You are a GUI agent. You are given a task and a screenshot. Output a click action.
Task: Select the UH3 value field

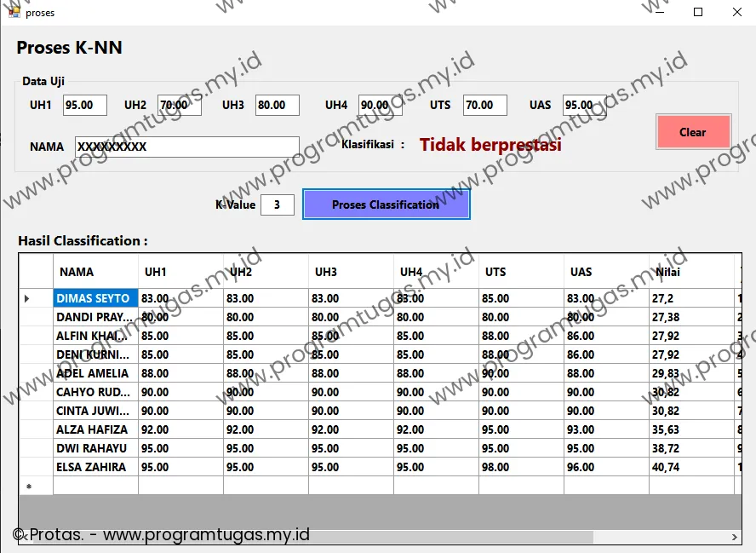pos(277,105)
